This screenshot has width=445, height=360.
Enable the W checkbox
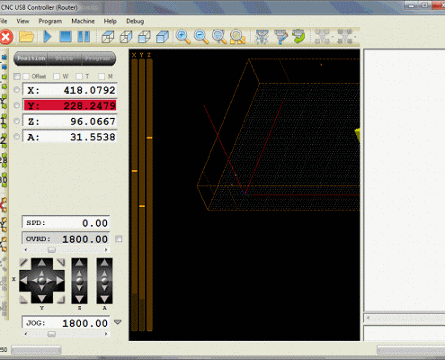57,76
